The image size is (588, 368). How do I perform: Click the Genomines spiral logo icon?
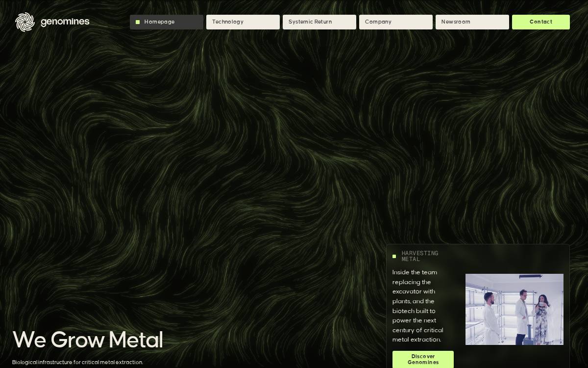(x=25, y=22)
